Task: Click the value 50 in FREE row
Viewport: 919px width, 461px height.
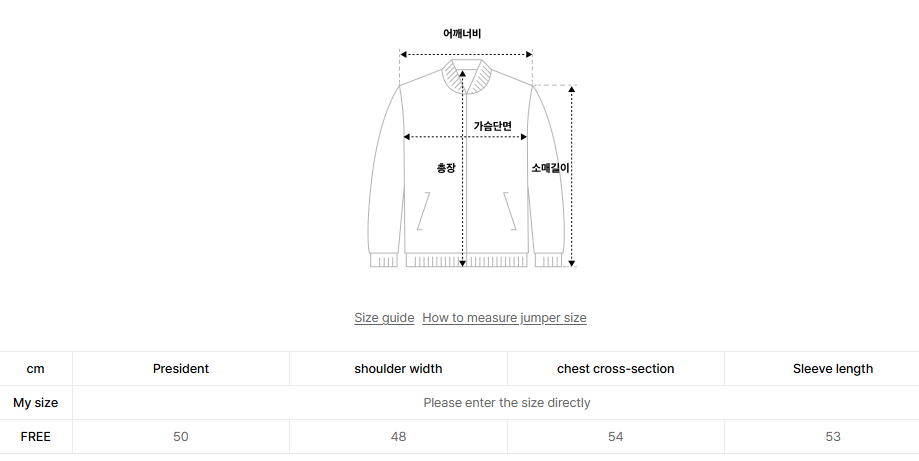Action: (181, 437)
